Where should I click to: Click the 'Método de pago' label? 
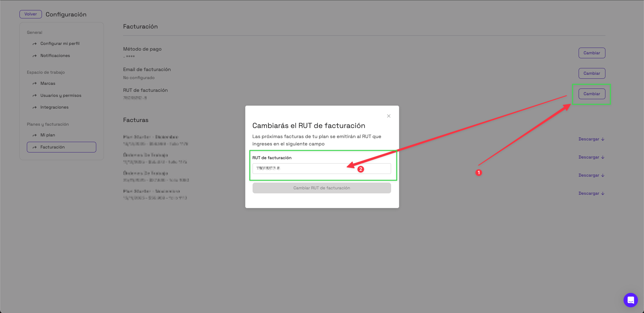point(142,49)
